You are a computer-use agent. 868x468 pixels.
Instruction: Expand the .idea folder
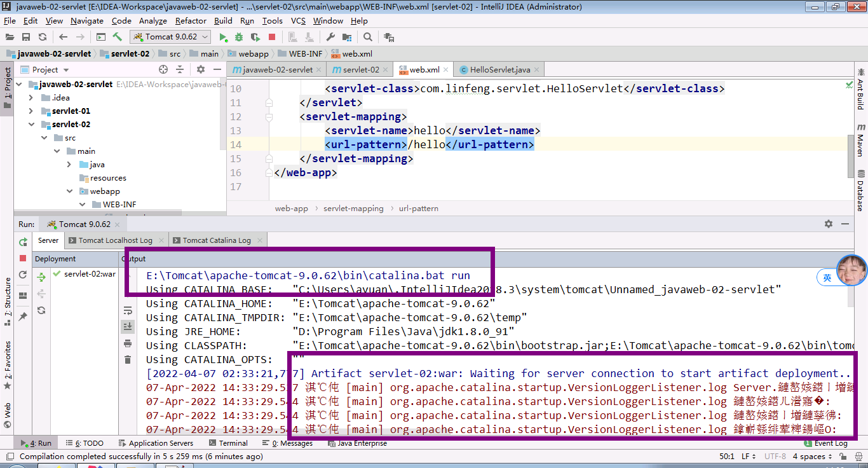pos(31,97)
